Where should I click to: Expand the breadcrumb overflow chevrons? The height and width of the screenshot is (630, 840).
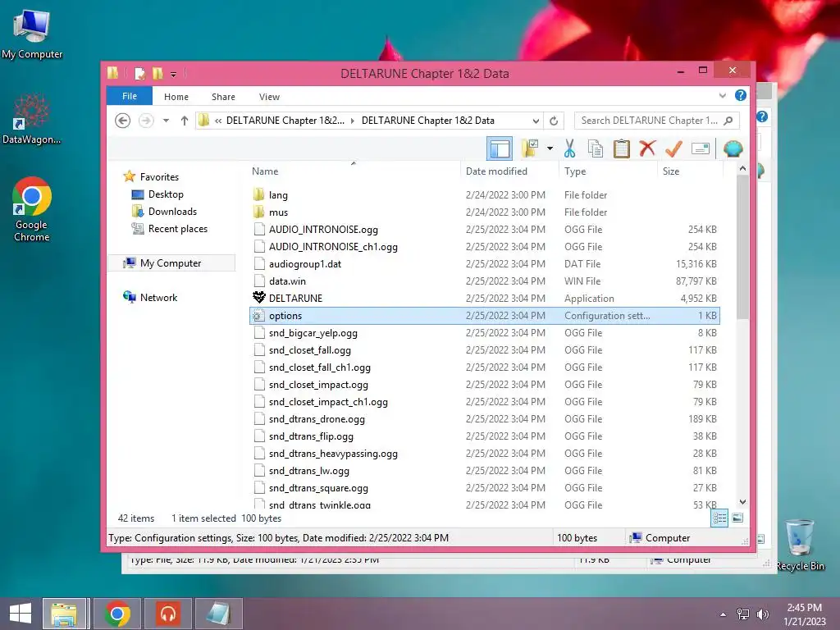(x=218, y=121)
